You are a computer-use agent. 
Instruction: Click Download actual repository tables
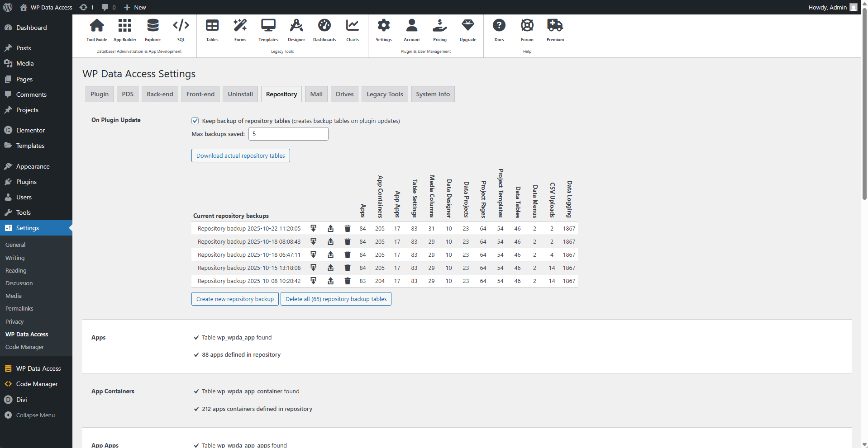[x=240, y=156]
